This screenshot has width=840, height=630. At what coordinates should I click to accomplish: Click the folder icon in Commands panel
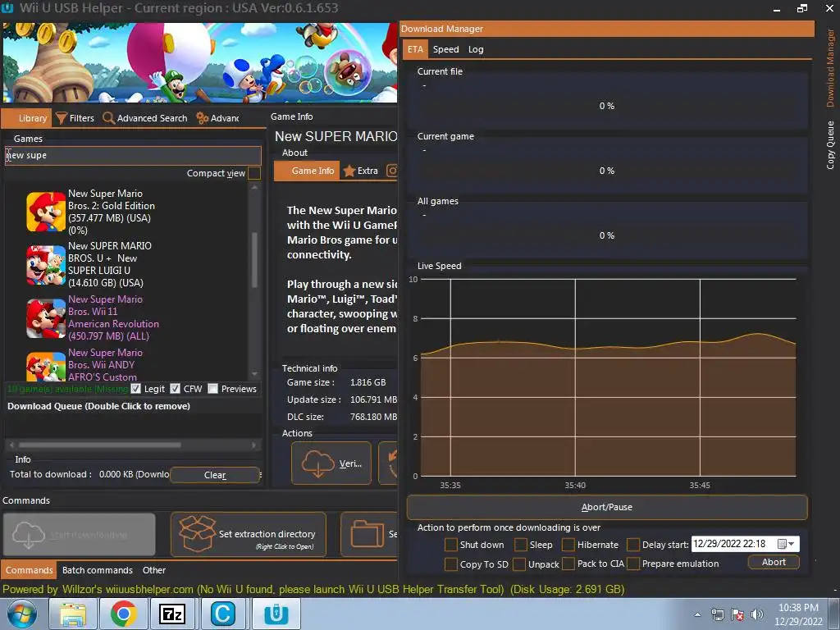tap(367, 534)
